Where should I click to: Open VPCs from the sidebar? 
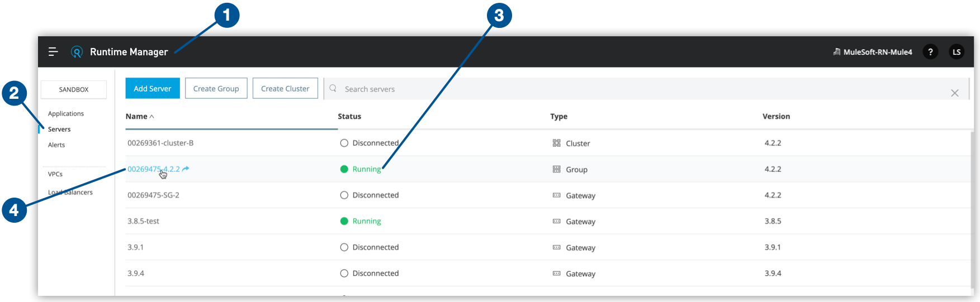click(x=55, y=174)
